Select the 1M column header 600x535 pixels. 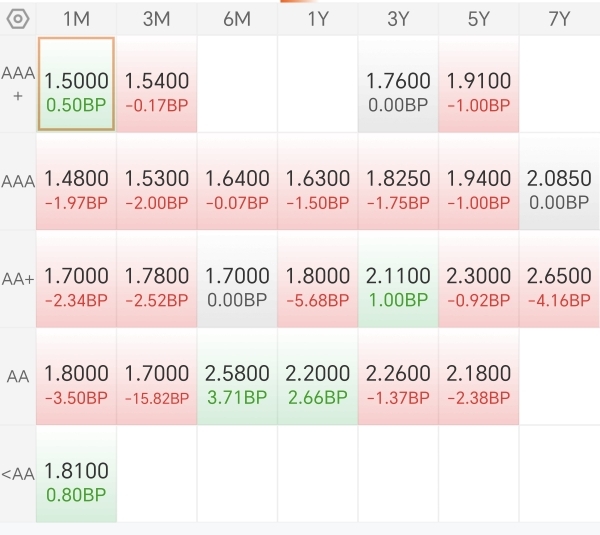coord(76,19)
